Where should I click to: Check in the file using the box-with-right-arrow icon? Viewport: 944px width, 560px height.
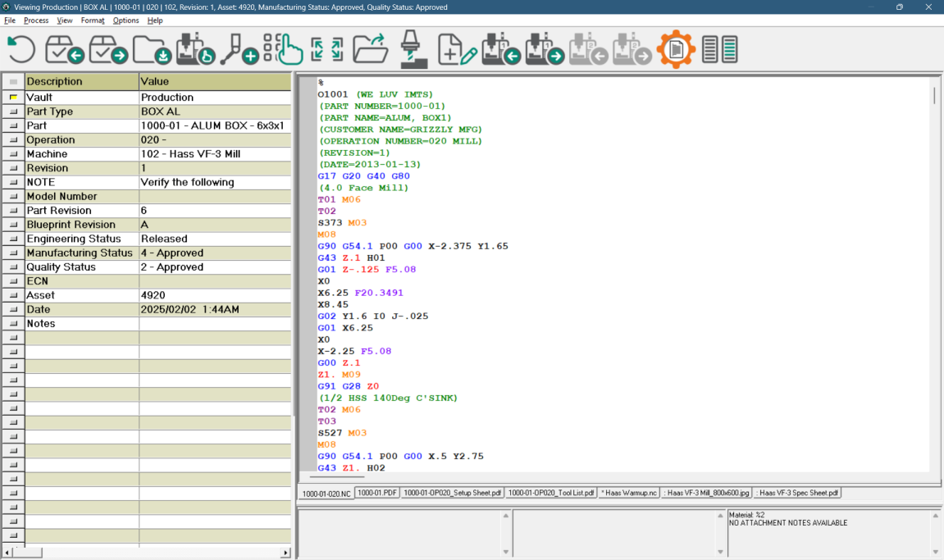pyautogui.click(x=107, y=49)
